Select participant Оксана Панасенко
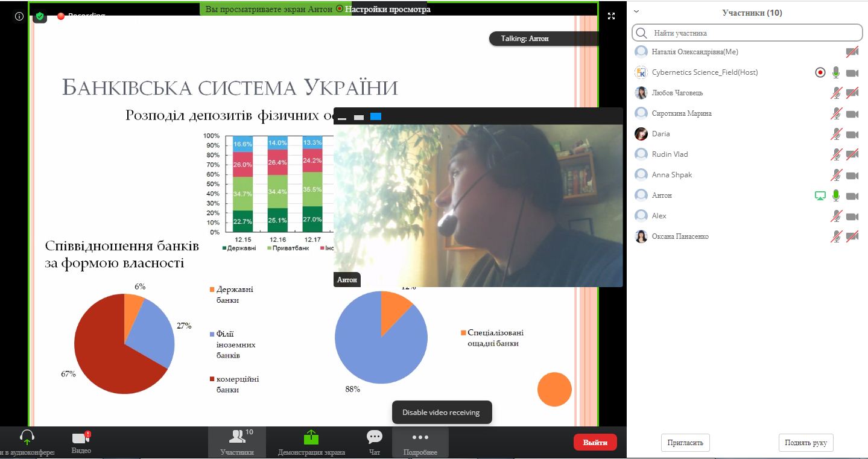The width and height of the screenshot is (868, 459). click(747, 236)
